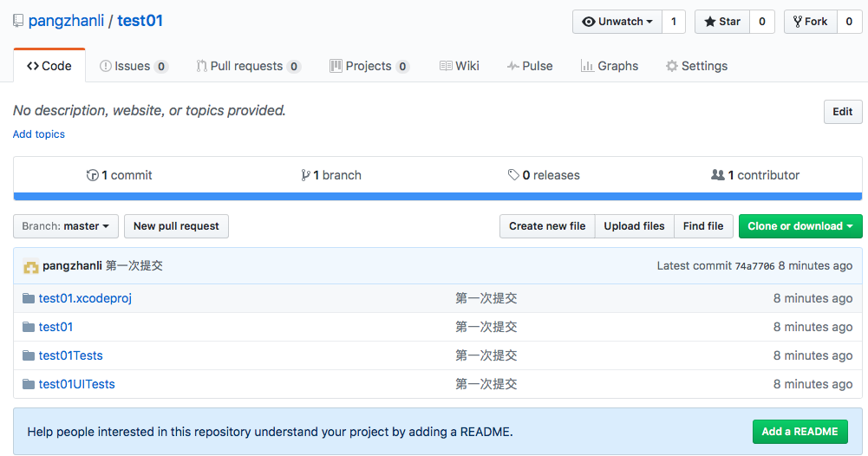The width and height of the screenshot is (868, 456).
Task: Open the test01 repository title link
Action: coord(140,21)
